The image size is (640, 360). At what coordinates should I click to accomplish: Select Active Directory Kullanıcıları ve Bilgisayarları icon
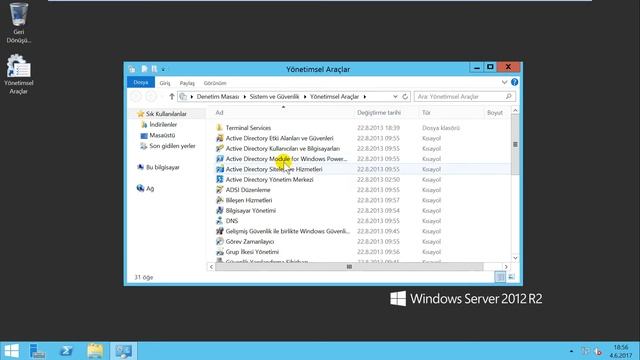click(x=219, y=148)
